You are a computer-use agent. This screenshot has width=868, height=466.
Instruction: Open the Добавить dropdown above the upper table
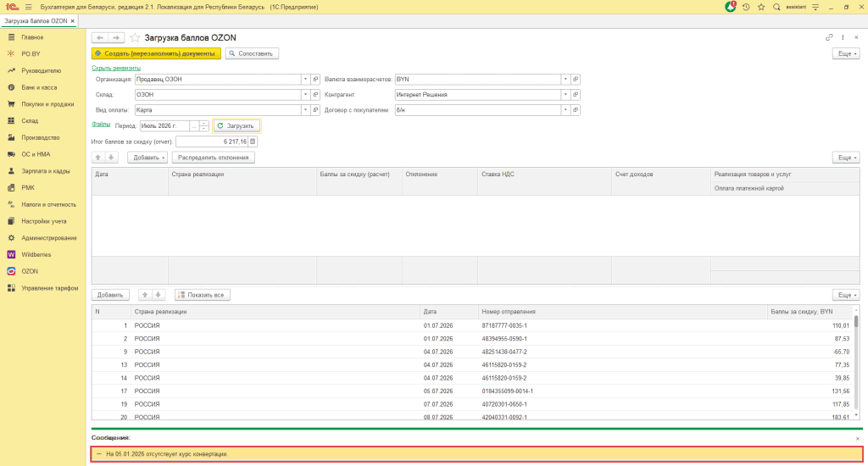pyautogui.click(x=147, y=158)
